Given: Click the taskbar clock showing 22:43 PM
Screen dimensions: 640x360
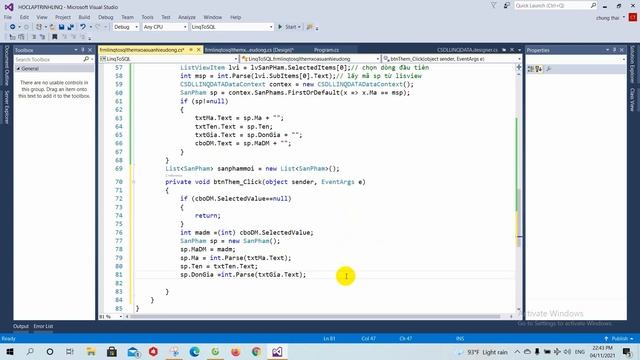Looking at the screenshot, I should [x=602, y=351].
